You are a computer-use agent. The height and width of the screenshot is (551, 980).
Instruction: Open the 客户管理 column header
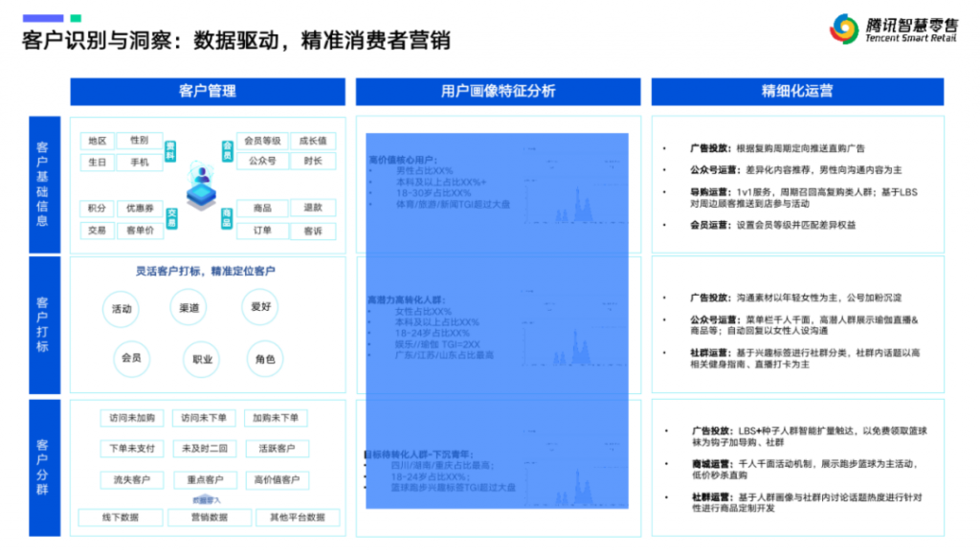[x=208, y=91]
